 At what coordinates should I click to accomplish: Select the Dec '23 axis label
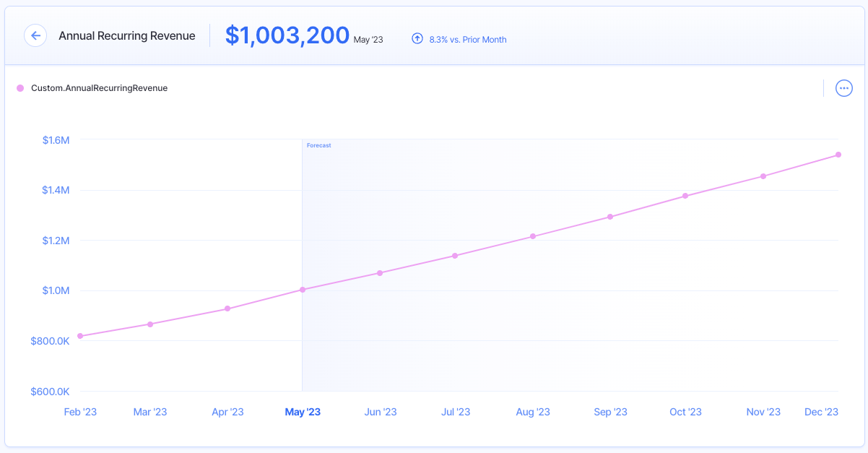(820, 411)
